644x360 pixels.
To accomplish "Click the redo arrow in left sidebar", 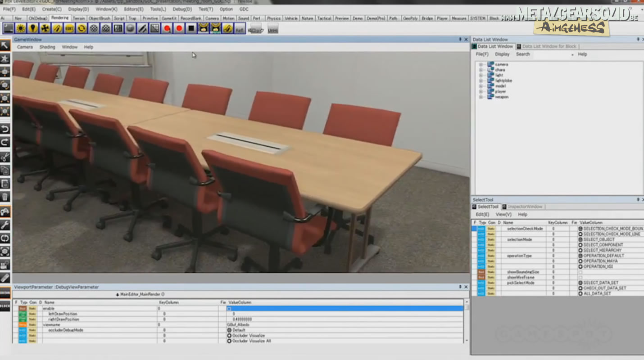I will click(5, 143).
